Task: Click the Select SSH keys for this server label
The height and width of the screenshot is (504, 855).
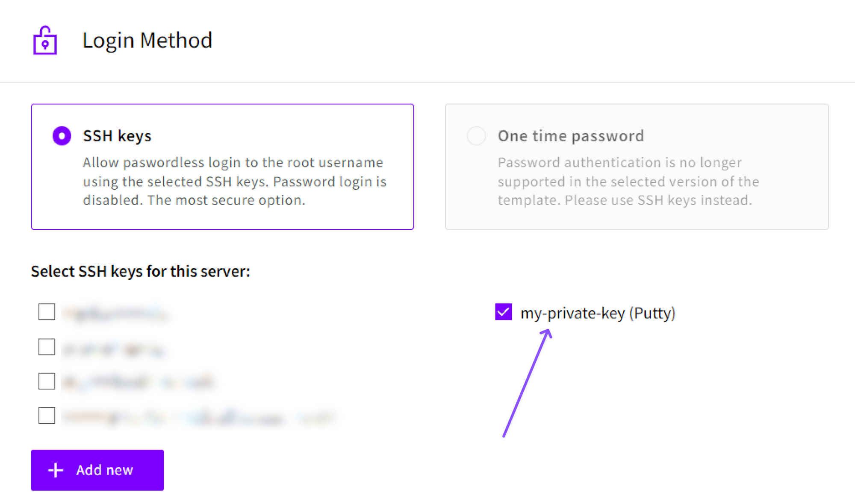Action: (x=140, y=271)
